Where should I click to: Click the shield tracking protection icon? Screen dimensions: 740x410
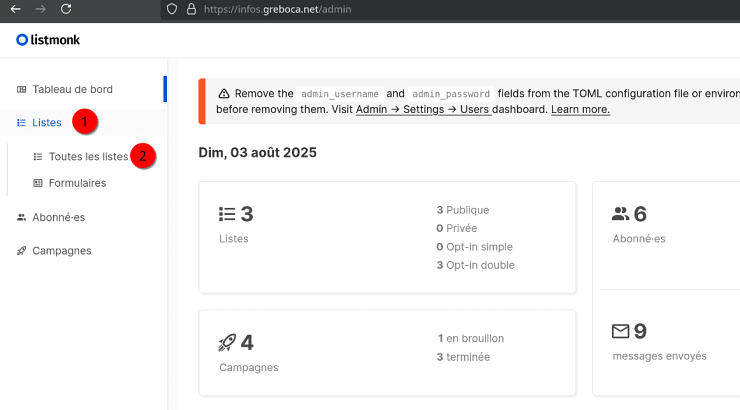tap(172, 9)
